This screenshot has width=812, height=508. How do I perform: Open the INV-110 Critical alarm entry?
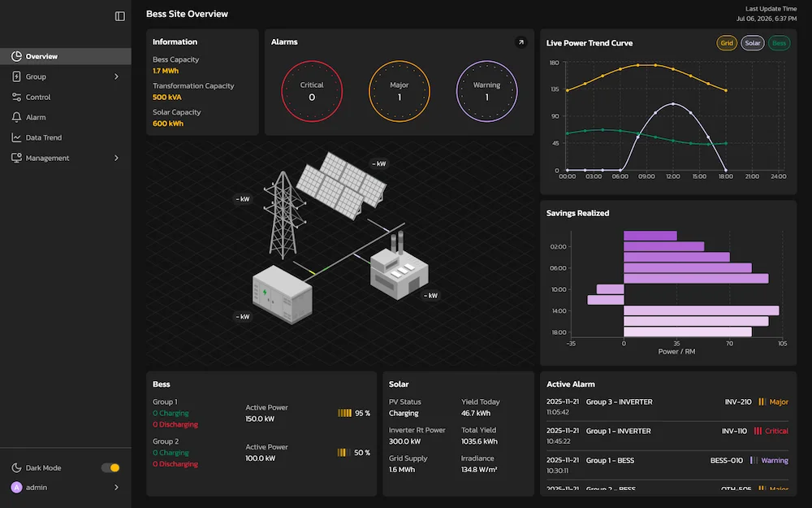pyautogui.click(x=667, y=436)
